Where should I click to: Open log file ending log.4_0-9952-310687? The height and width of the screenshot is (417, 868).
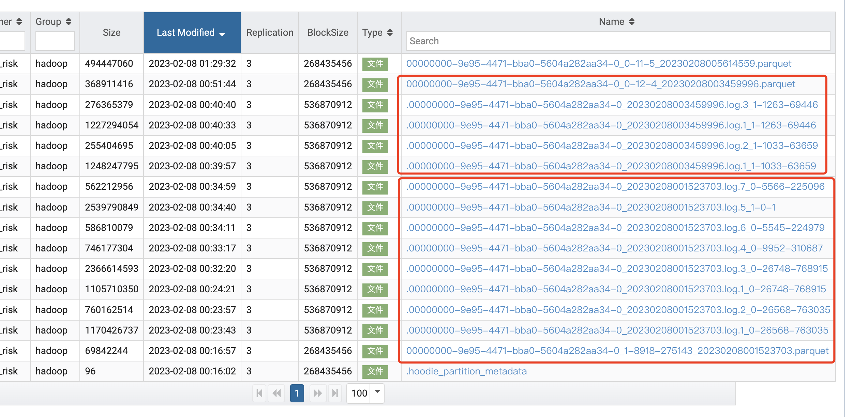[x=614, y=248]
